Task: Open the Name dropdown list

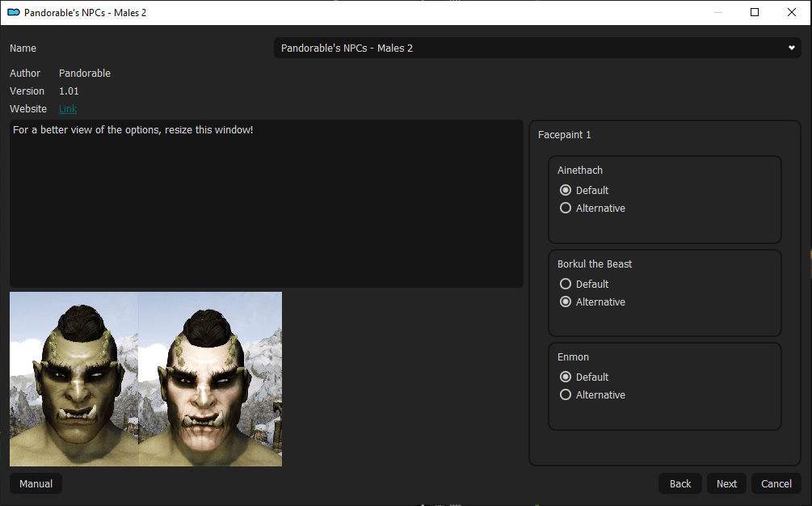Action: [537, 48]
